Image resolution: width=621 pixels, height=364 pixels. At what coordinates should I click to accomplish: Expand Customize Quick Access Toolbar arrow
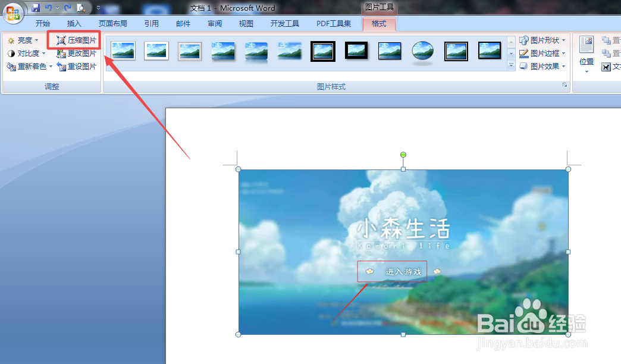[98, 8]
